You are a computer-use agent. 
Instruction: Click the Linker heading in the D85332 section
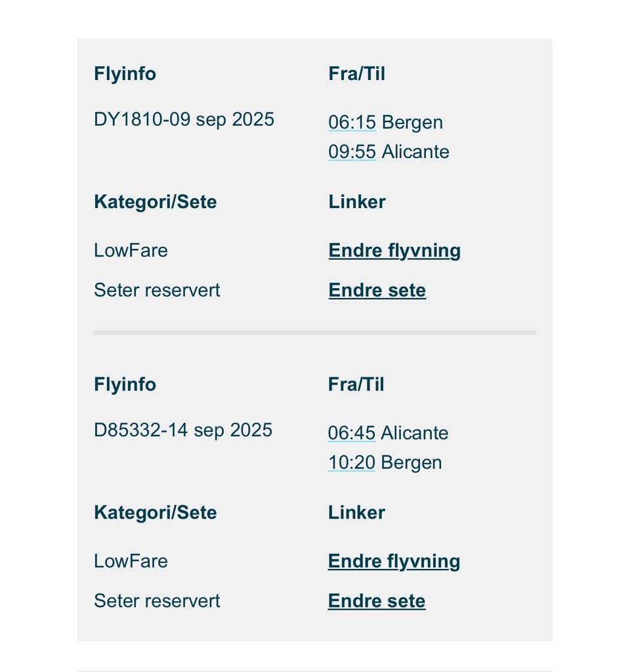click(356, 512)
